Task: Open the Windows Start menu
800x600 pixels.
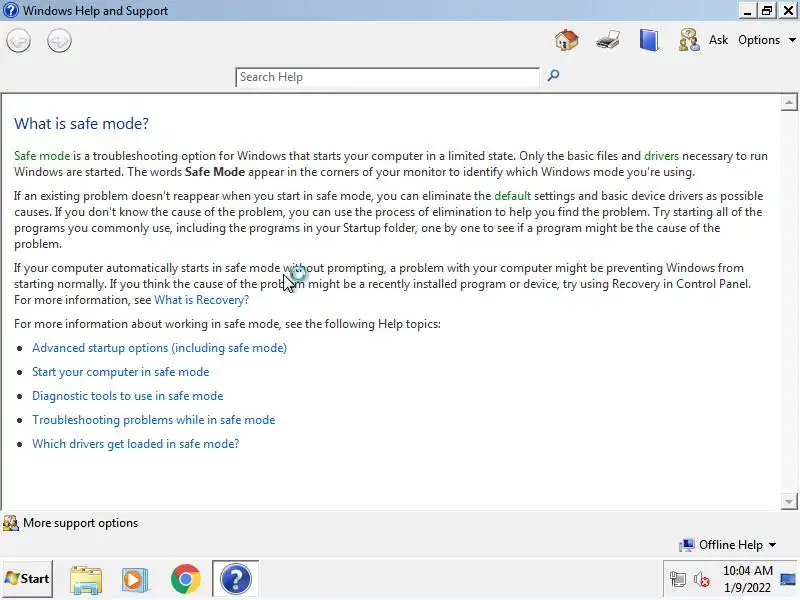Action: (x=27, y=579)
